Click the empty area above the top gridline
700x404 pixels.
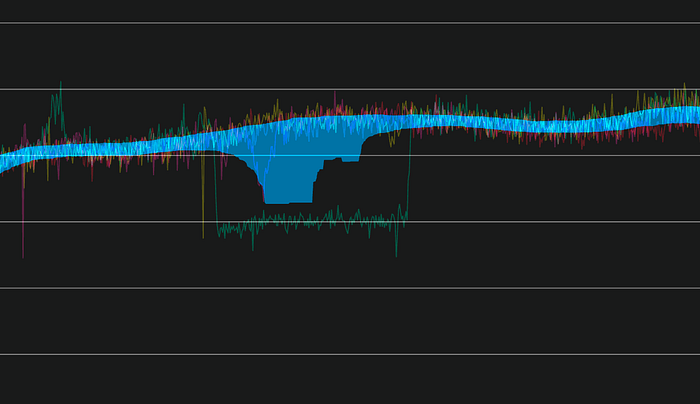click(x=350, y=10)
